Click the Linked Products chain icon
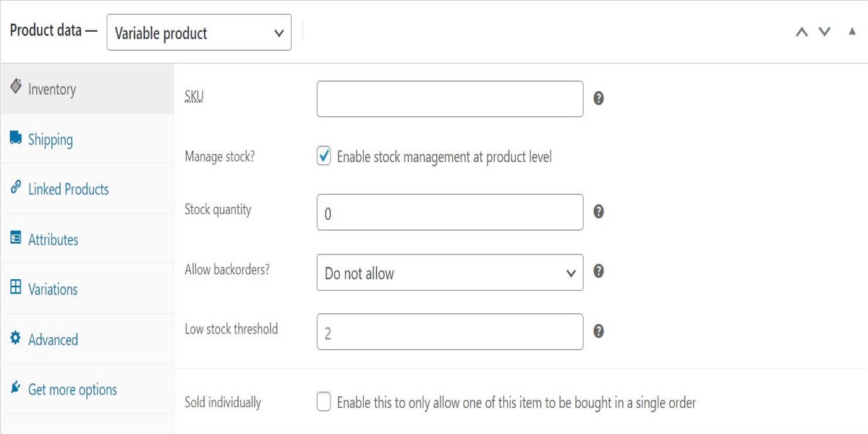The image size is (868, 434). click(x=16, y=187)
